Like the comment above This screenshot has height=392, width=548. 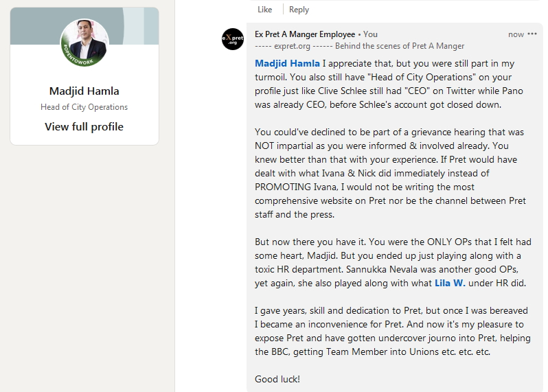tap(264, 10)
